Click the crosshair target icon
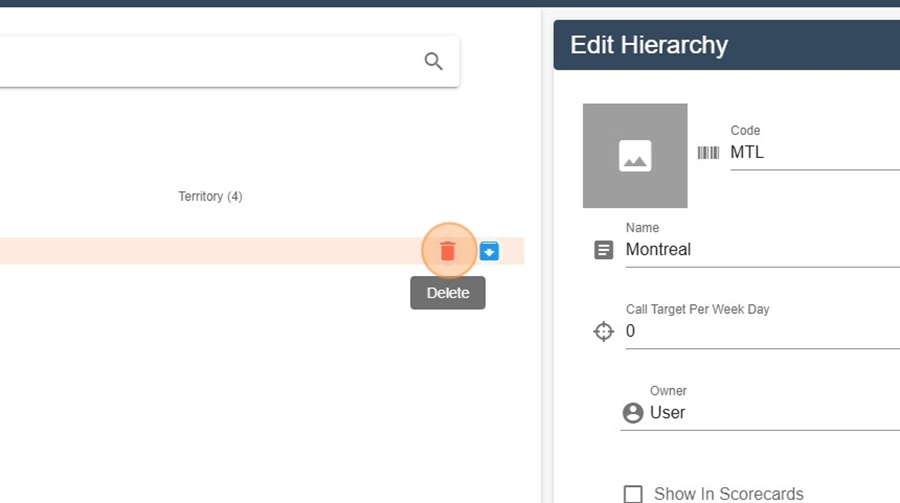 click(x=603, y=331)
